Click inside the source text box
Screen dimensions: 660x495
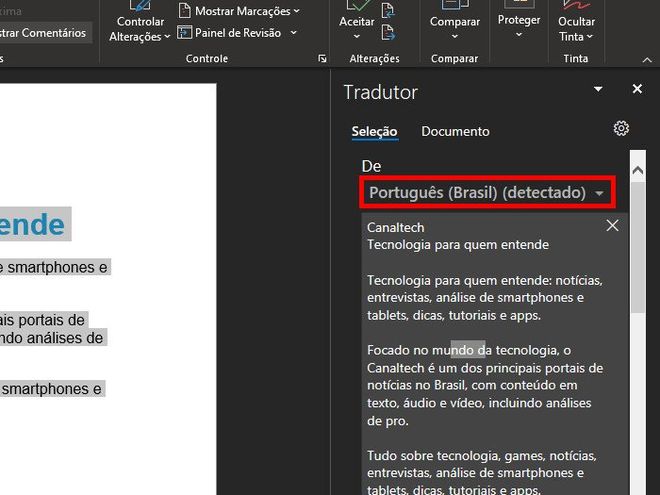495,354
